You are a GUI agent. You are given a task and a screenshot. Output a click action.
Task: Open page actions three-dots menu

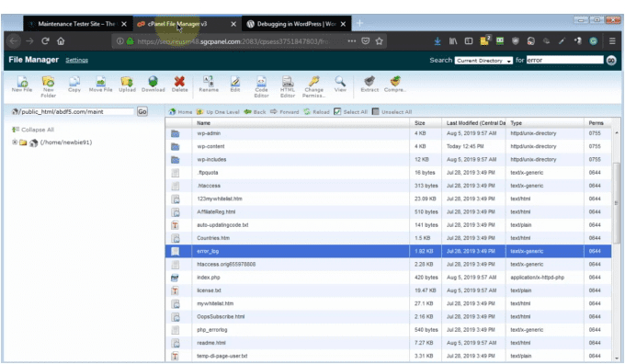point(351,40)
